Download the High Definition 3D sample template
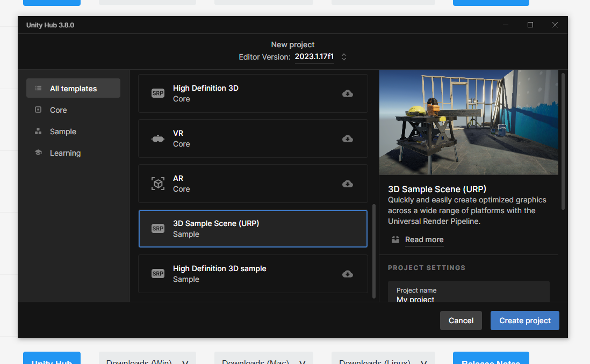Viewport: 590px width, 364px height. tap(347, 274)
